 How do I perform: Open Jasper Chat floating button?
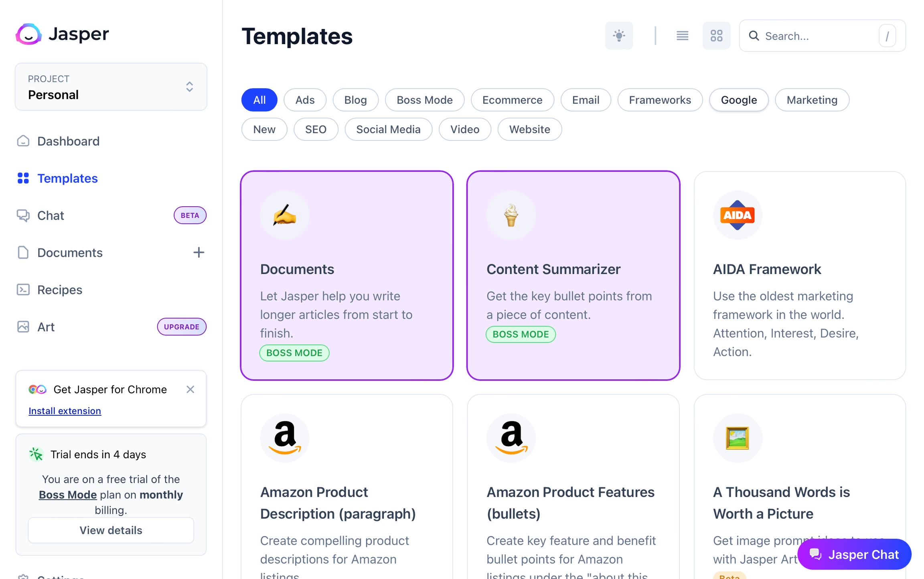point(854,554)
